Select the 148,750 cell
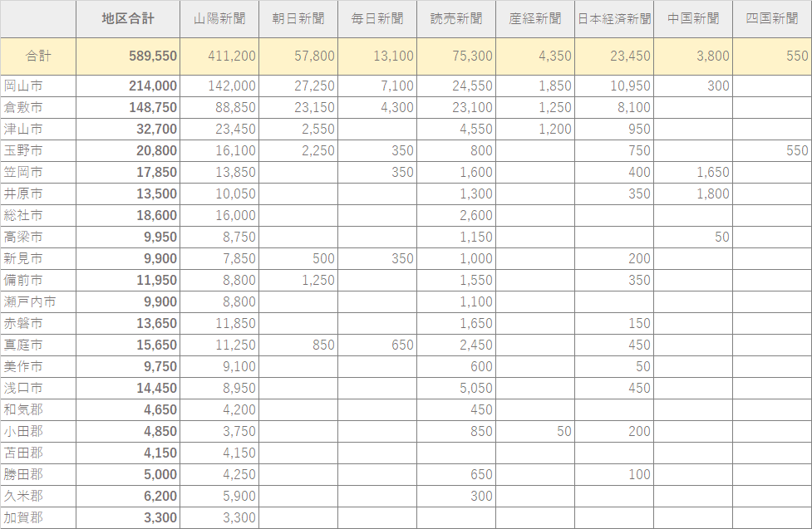Image resolution: width=812 pixels, height=529 pixels. pyautogui.click(x=128, y=108)
